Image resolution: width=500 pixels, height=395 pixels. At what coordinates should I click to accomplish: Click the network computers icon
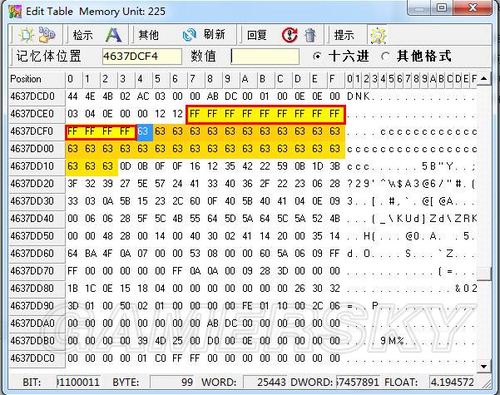(47, 35)
